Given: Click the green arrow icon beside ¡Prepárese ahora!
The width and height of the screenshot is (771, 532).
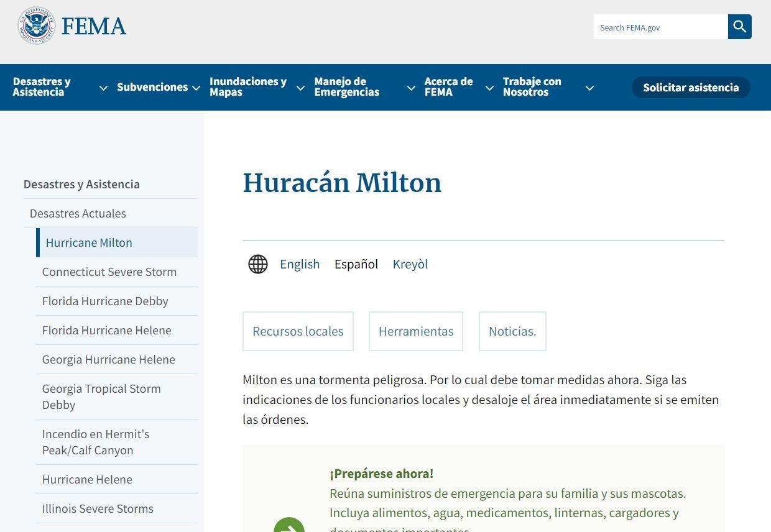Looking at the screenshot, I should coord(289,525).
